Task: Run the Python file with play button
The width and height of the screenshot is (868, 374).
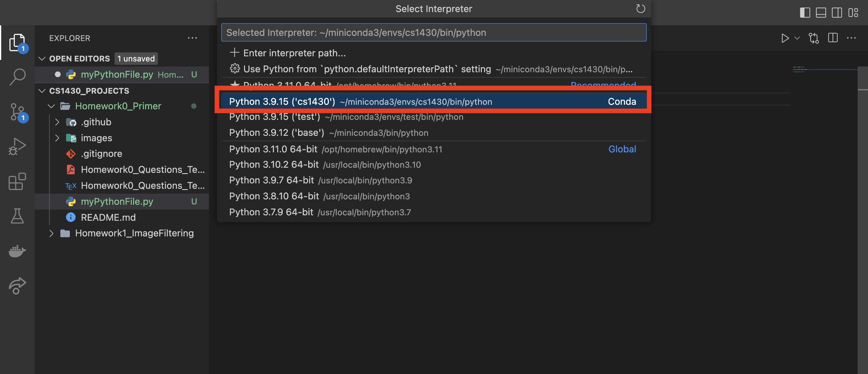Action: [x=785, y=38]
